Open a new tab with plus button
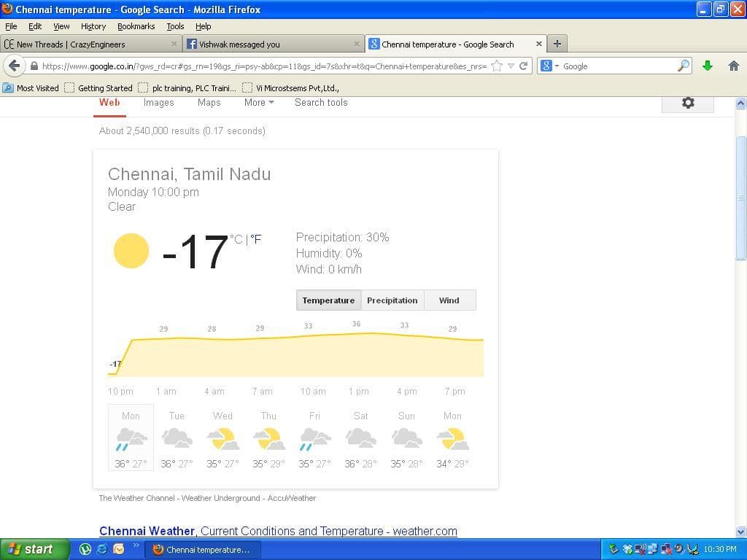Image resolution: width=747 pixels, height=560 pixels. pos(557,44)
